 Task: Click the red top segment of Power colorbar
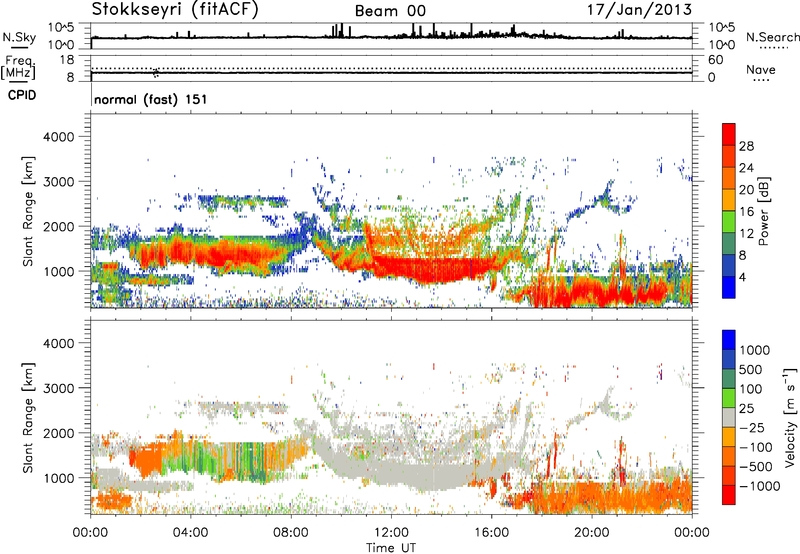coord(729,134)
